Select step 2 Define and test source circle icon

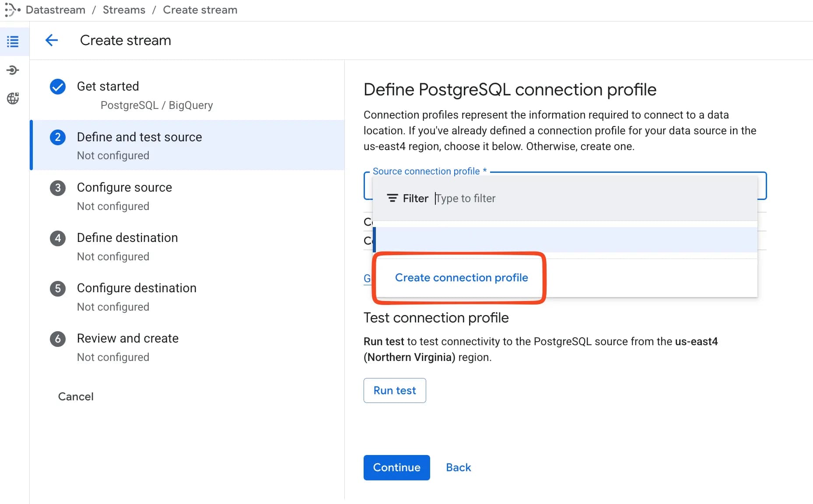tap(58, 137)
